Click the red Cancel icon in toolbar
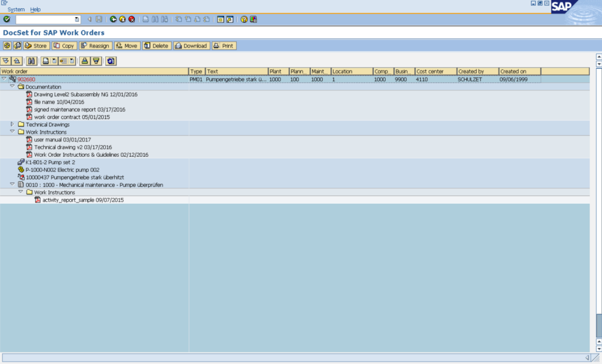This screenshot has height=364, width=602. [132, 19]
